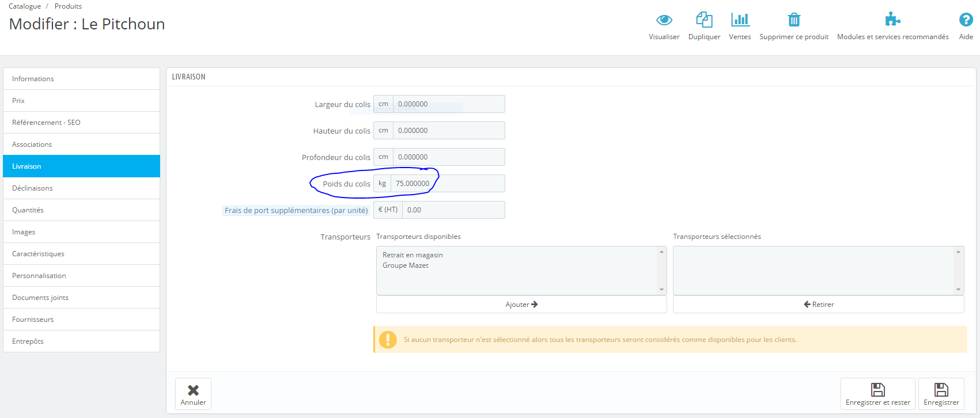Delete product with trash icon
This screenshot has height=418, width=980.
tap(794, 20)
